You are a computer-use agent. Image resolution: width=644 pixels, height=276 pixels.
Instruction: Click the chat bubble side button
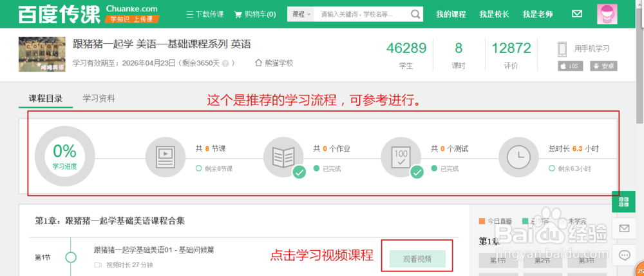point(624,255)
